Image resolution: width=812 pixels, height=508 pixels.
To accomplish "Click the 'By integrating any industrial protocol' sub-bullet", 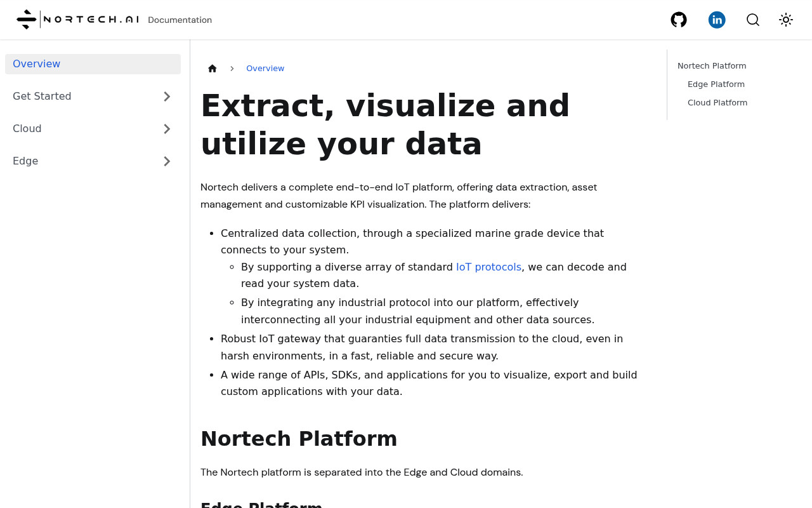I will coord(417,311).
